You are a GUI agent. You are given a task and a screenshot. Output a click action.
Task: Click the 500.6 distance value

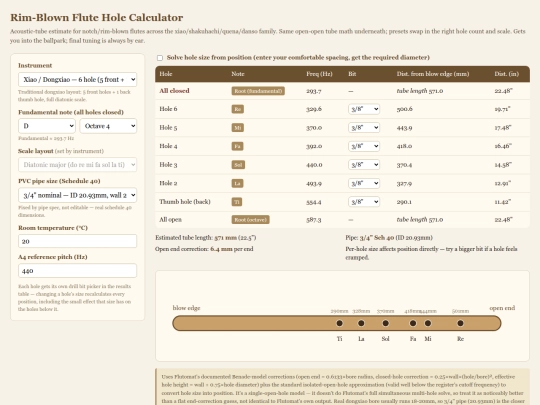[x=404, y=109]
